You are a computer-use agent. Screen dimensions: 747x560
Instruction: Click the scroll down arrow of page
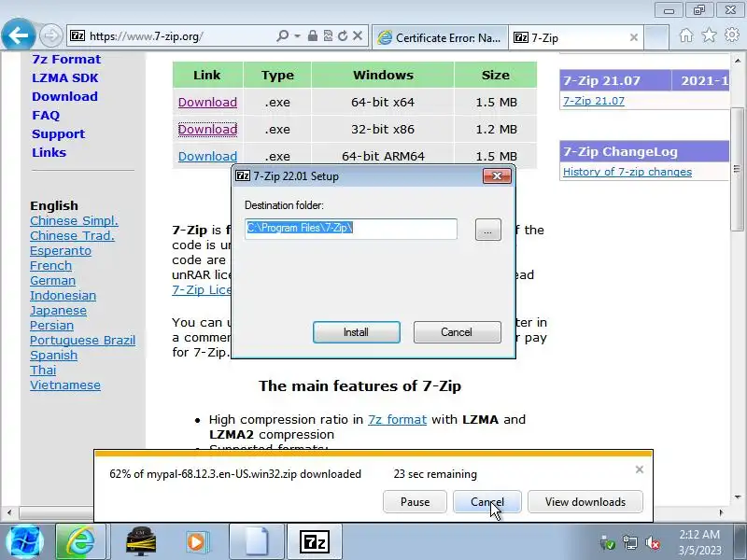point(737,497)
